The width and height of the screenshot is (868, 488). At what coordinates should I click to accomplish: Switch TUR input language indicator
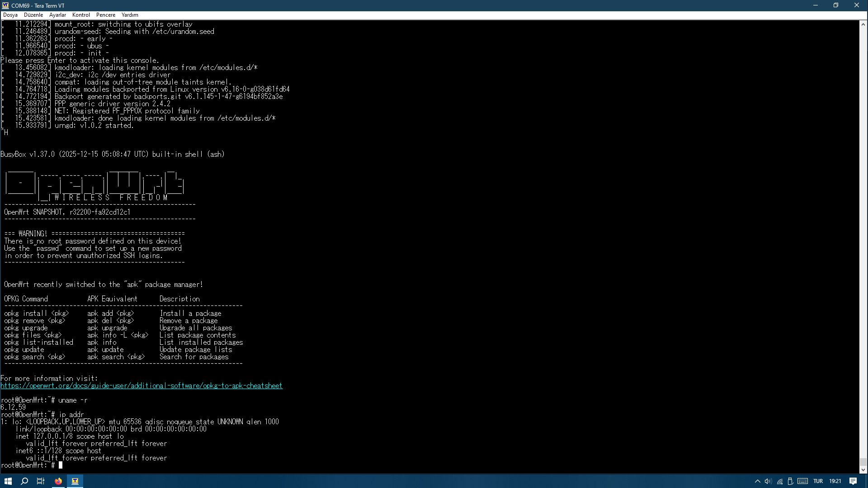(x=818, y=481)
